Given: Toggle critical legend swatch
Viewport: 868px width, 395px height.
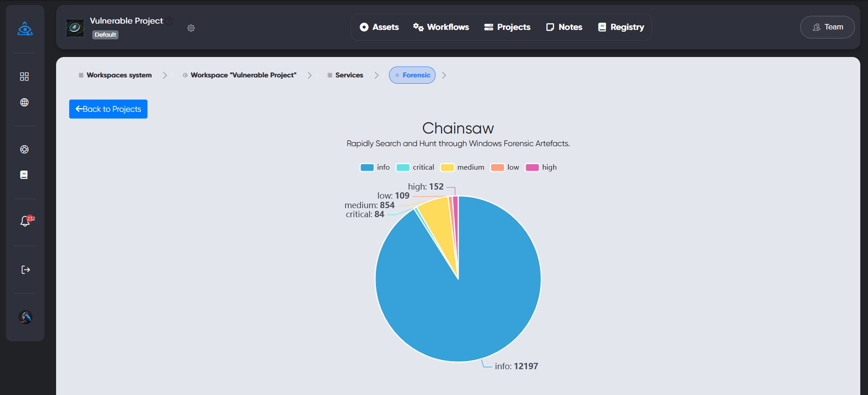Looking at the screenshot, I should click(x=403, y=167).
